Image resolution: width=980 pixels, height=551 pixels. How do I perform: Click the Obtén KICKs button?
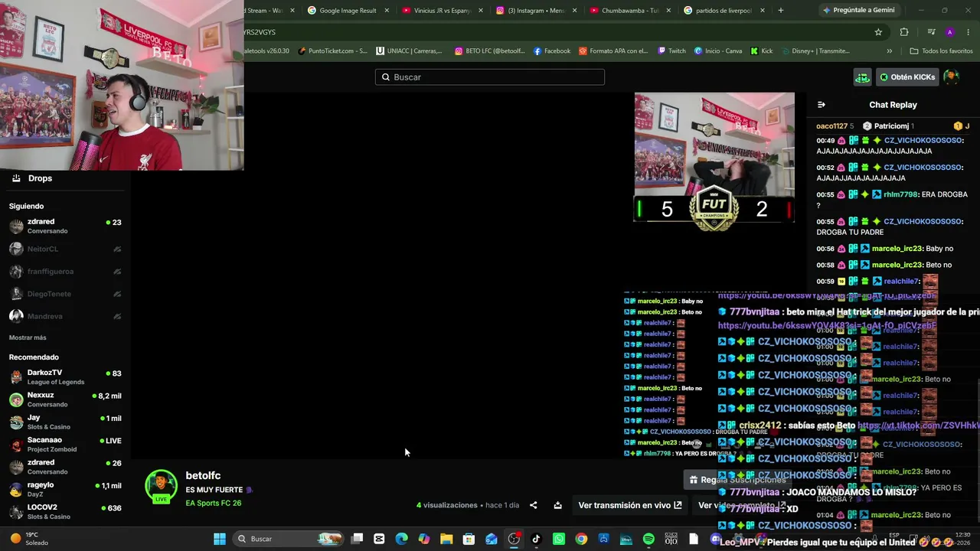[907, 77]
